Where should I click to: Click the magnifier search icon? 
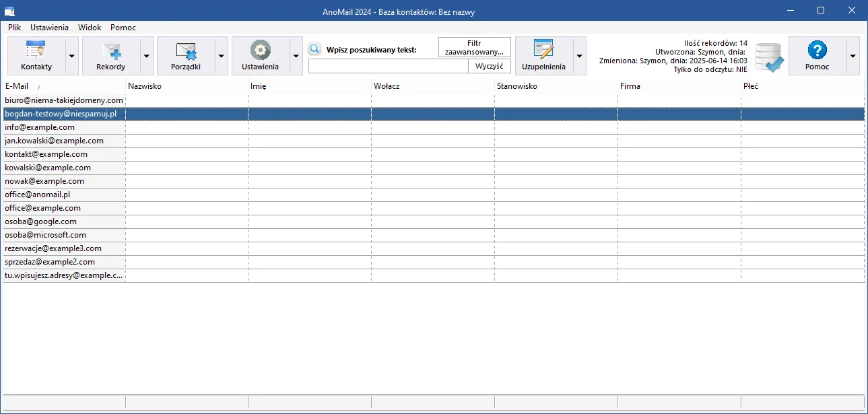(x=314, y=49)
